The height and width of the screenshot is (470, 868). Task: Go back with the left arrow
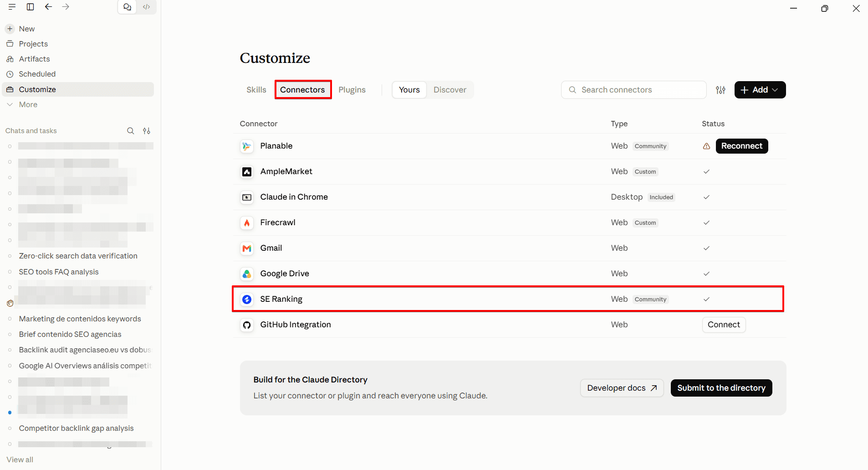[48, 7]
